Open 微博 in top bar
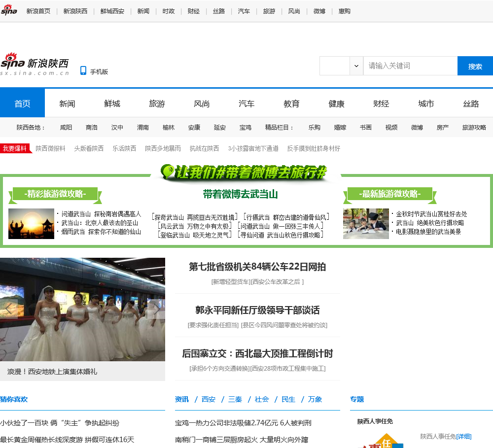 [x=319, y=11]
